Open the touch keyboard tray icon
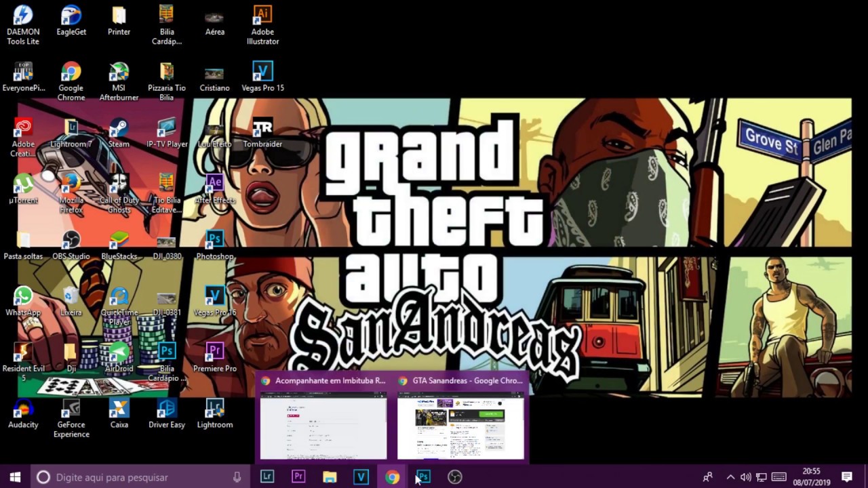Screen dimensions: 868x488 point(779,477)
